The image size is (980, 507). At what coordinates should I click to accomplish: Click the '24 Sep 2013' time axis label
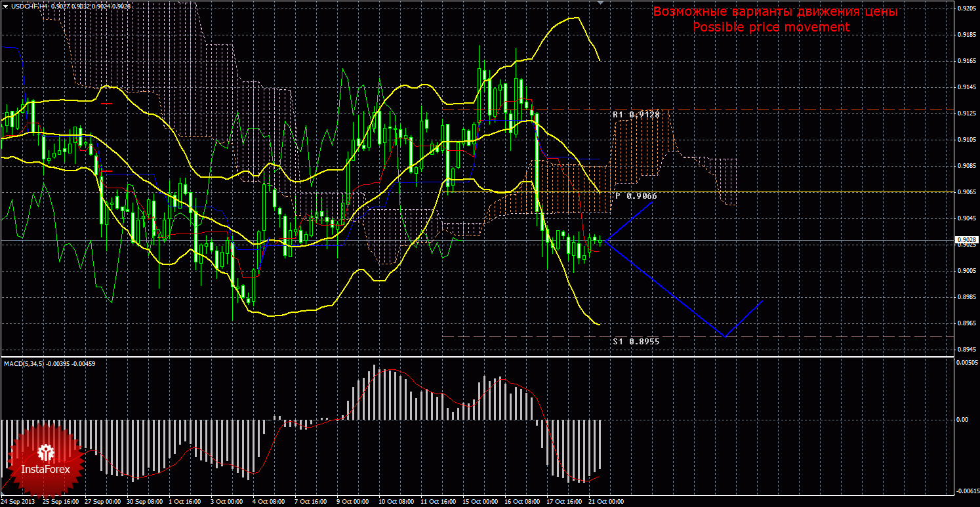coord(19,502)
